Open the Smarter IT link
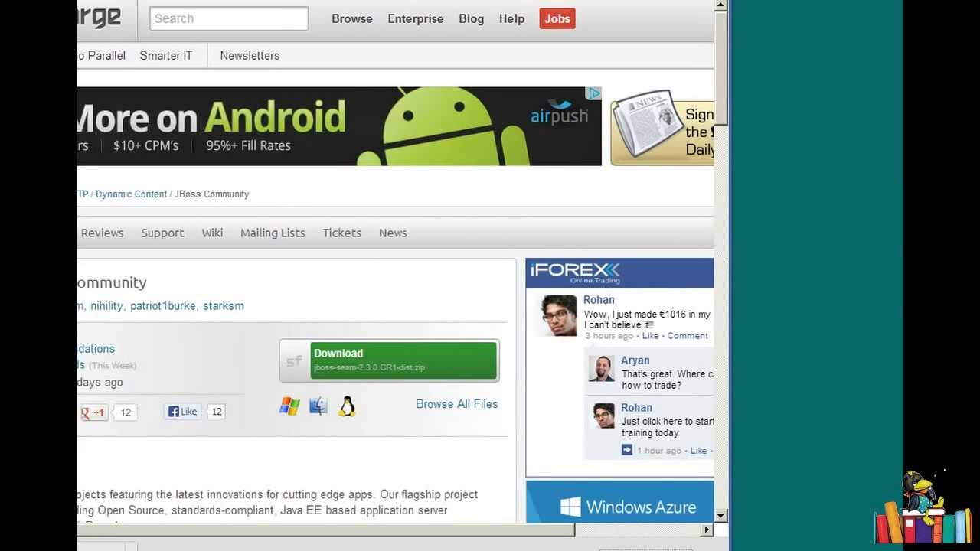 pos(166,56)
